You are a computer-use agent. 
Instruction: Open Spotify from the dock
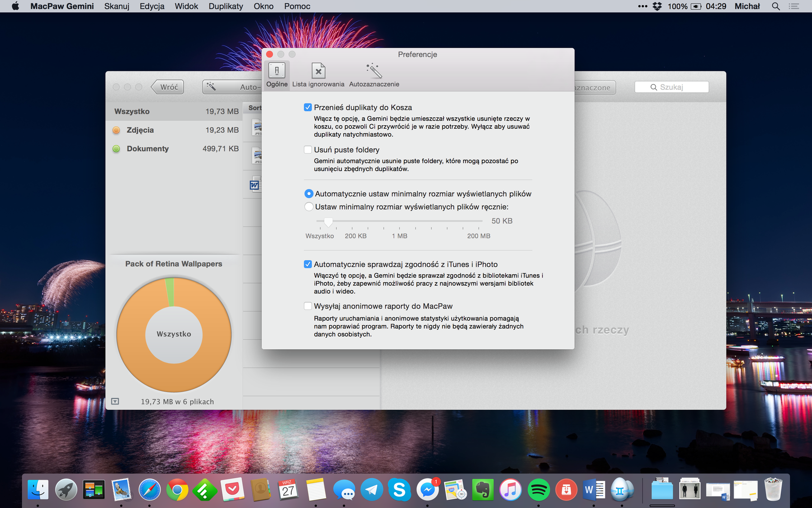pos(538,490)
